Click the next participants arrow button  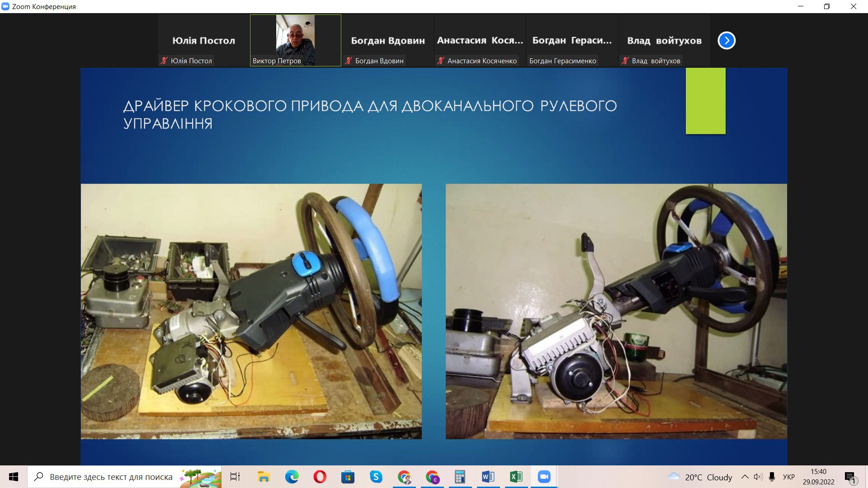[x=726, y=41]
